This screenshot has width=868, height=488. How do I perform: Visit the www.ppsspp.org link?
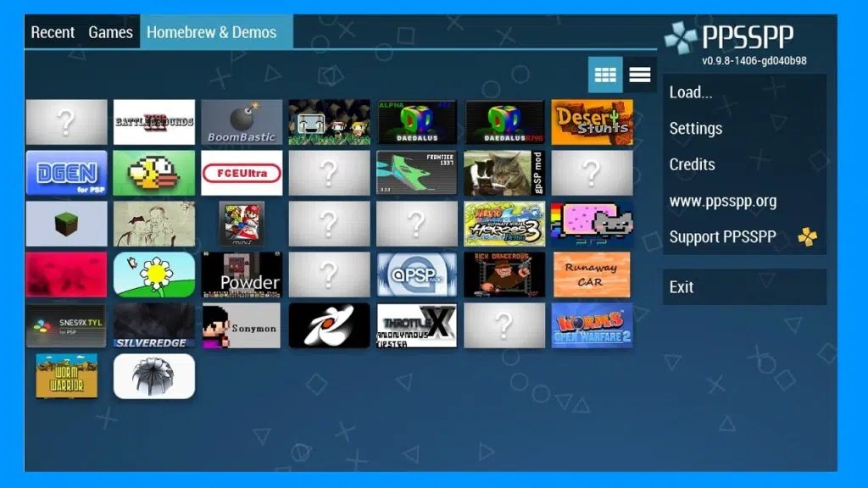[744, 201]
